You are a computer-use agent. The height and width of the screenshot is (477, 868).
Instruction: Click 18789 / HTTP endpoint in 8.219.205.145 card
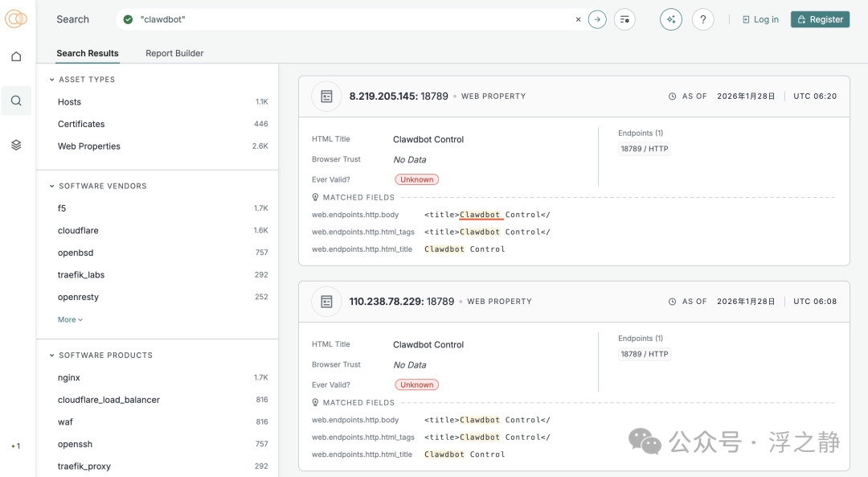coord(645,149)
